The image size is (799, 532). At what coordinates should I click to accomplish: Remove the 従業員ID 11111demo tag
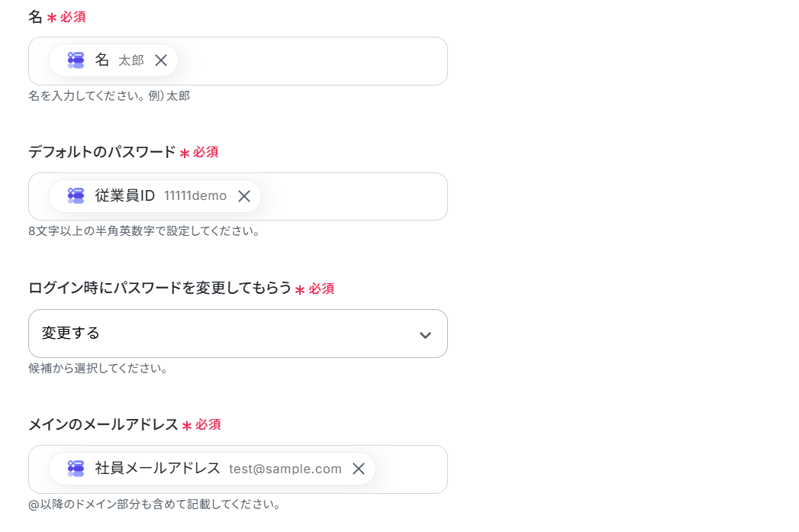click(x=244, y=196)
